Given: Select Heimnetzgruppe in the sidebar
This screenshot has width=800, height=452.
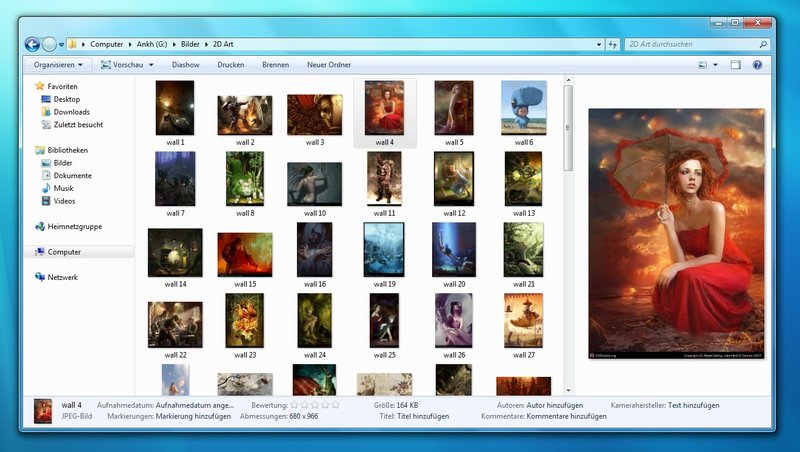Looking at the screenshot, I should coord(68,227).
